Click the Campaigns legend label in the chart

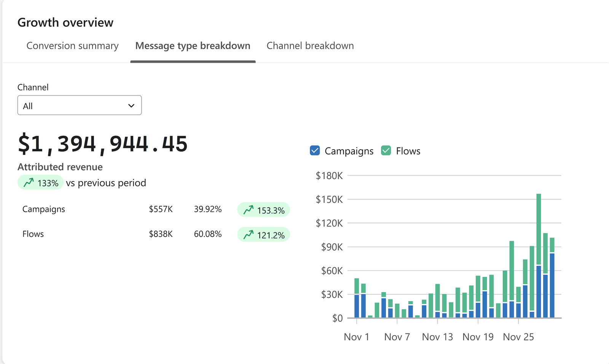[x=349, y=151]
